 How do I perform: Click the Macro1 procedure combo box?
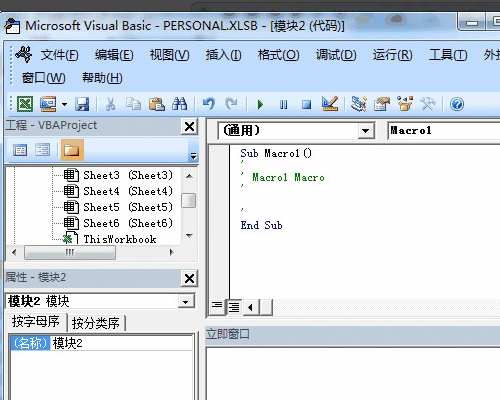click(x=443, y=130)
